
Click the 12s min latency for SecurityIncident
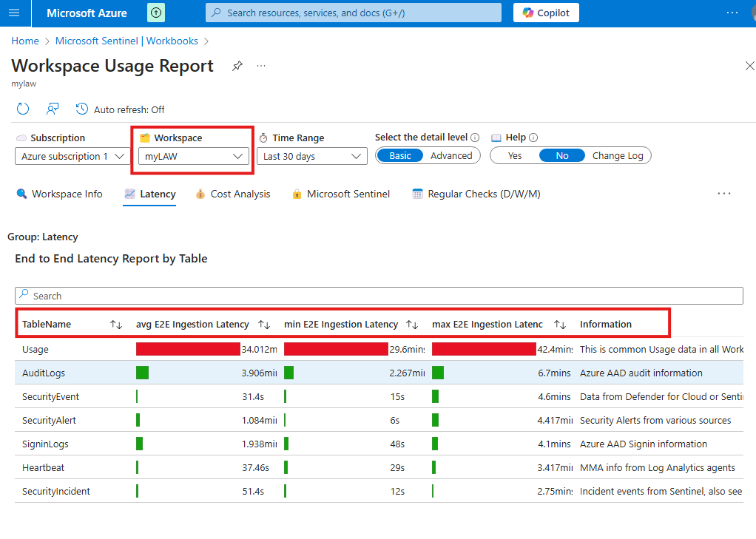point(397,491)
